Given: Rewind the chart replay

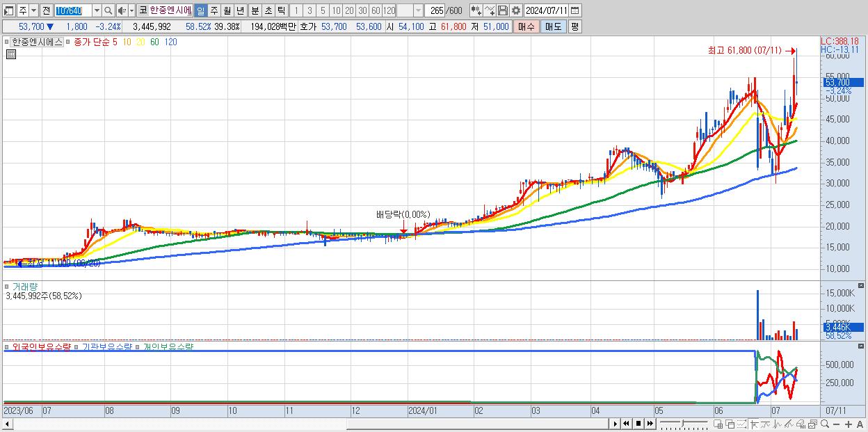Looking at the screenshot, I should tap(626, 424).
